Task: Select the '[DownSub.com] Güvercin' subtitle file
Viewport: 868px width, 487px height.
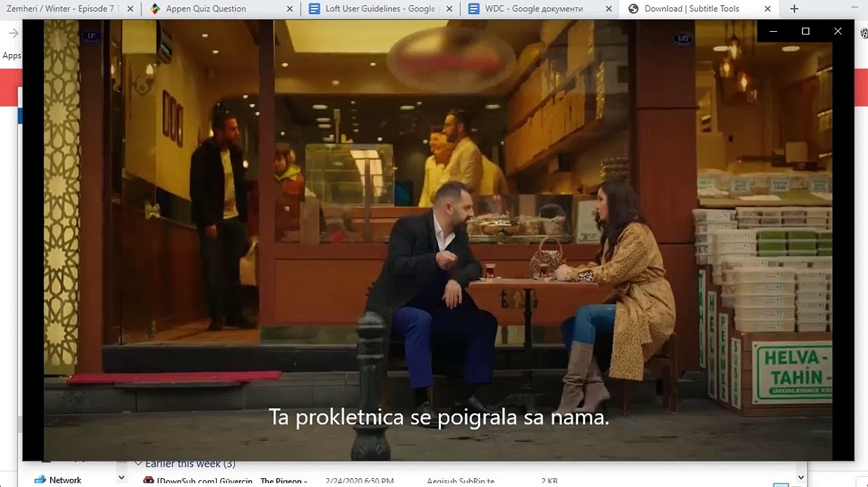Action: pos(232,482)
